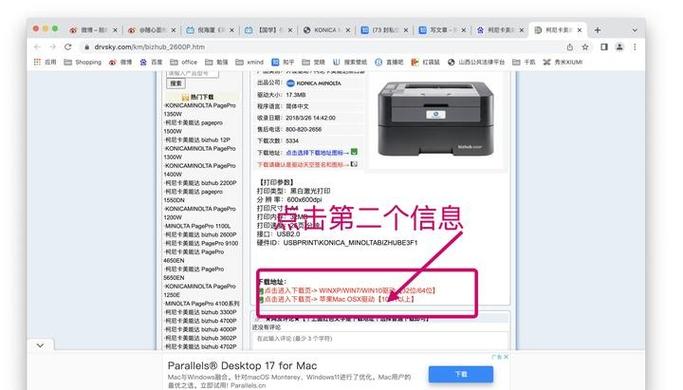Click the green download icon beside 下载地址
This screenshot has width=683, height=390.
354,152
